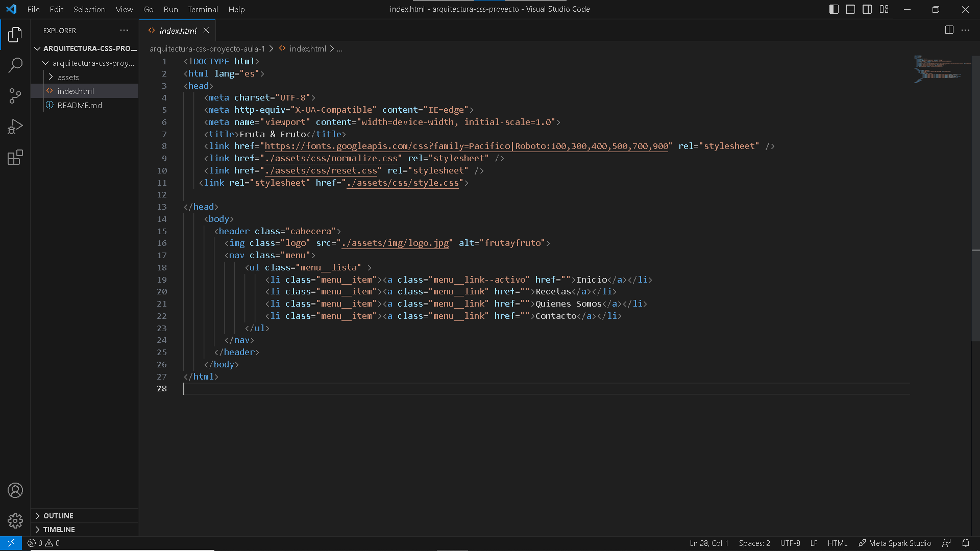Open Explorer views and more actions menu
This screenshot has width=980, height=551.
[124, 31]
